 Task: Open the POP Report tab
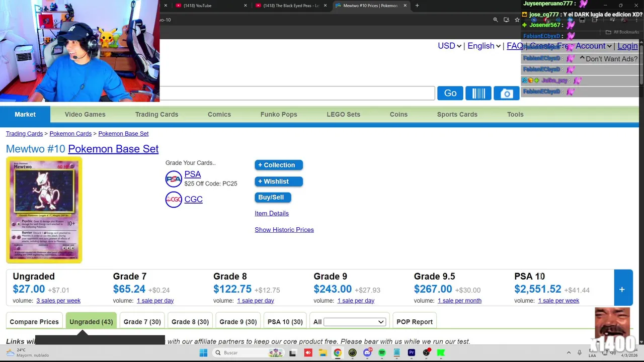[x=415, y=322]
